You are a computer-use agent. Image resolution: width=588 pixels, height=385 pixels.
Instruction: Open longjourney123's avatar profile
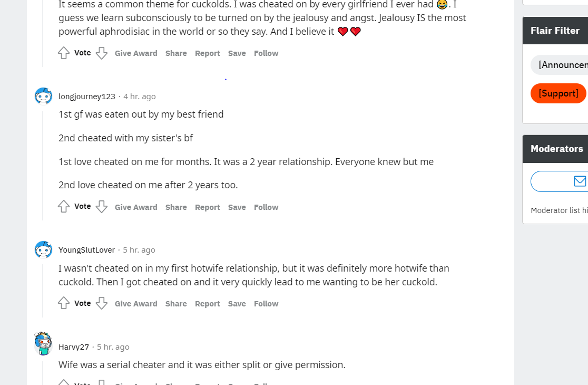44,97
